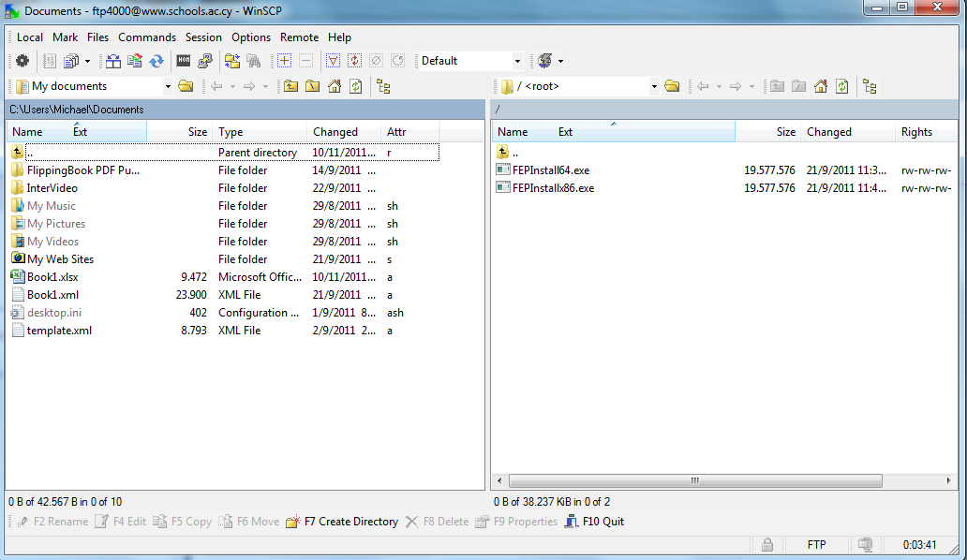This screenshot has width=967, height=560.
Task: Select the My Web Sites folder
Action: [x=60, y=259]
